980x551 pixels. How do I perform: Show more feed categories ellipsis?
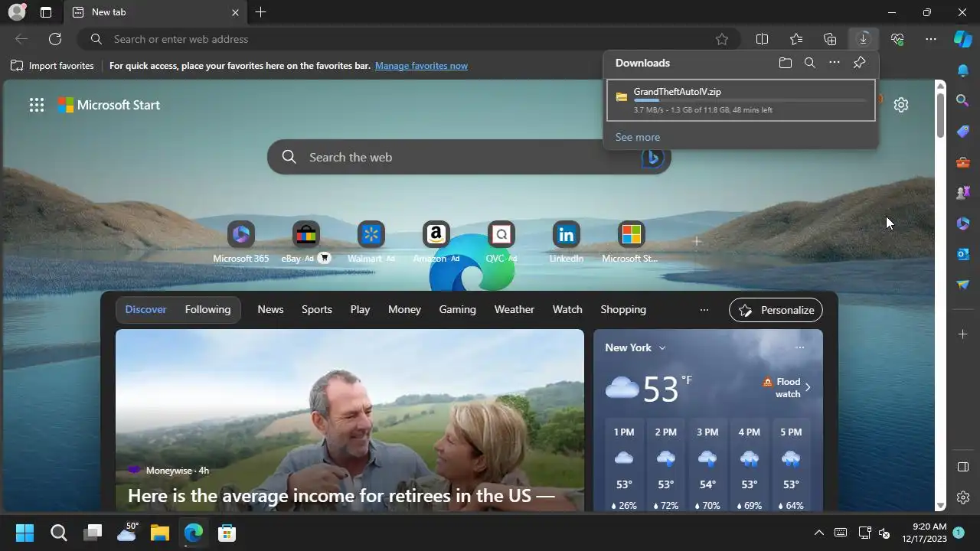pos(704,310)
